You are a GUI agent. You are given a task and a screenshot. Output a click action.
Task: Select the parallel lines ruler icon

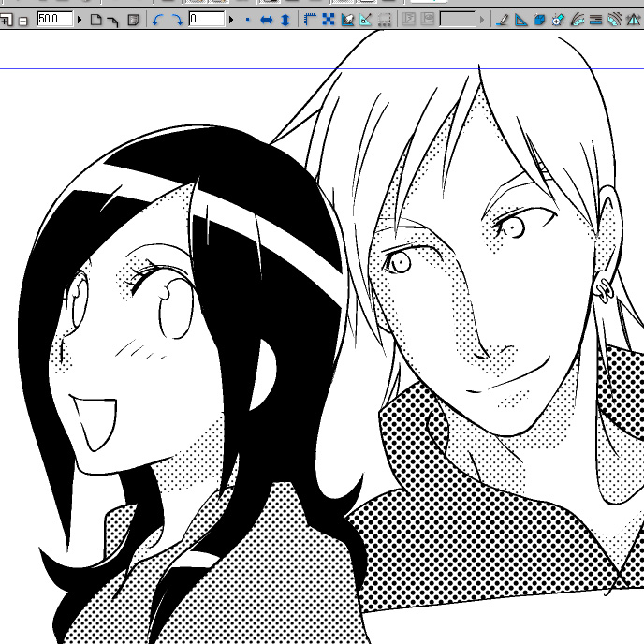pyautogui.click(x=595, y=20)
